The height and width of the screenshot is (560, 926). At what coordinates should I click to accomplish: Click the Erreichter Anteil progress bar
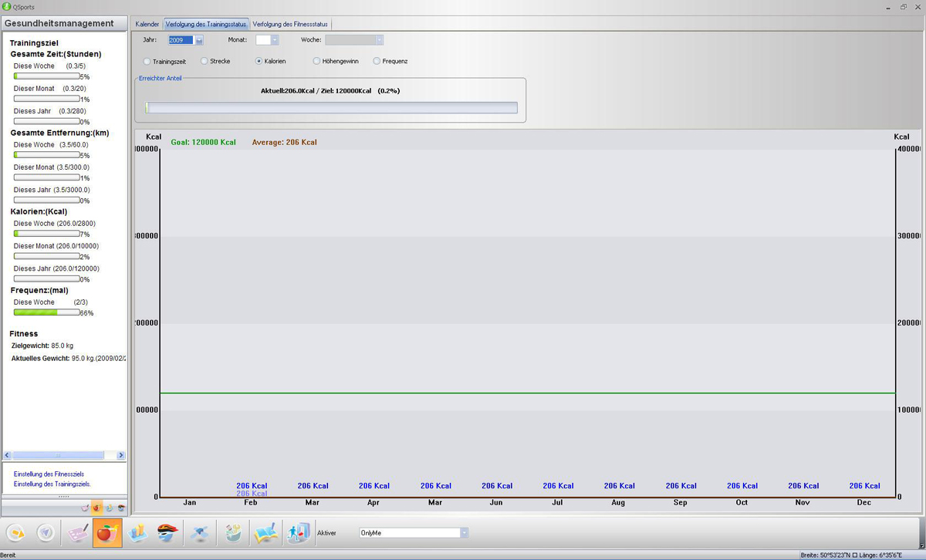point(331,108)
